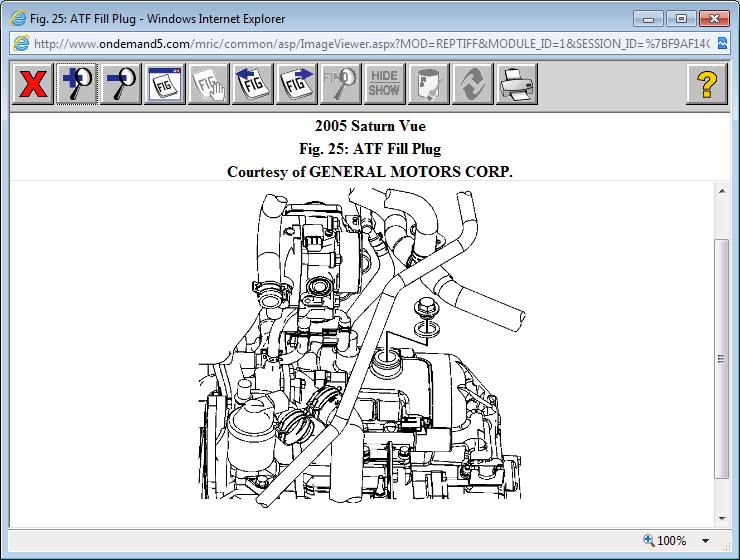Click the refresh arrows toolbar icon

pos(473,84)
